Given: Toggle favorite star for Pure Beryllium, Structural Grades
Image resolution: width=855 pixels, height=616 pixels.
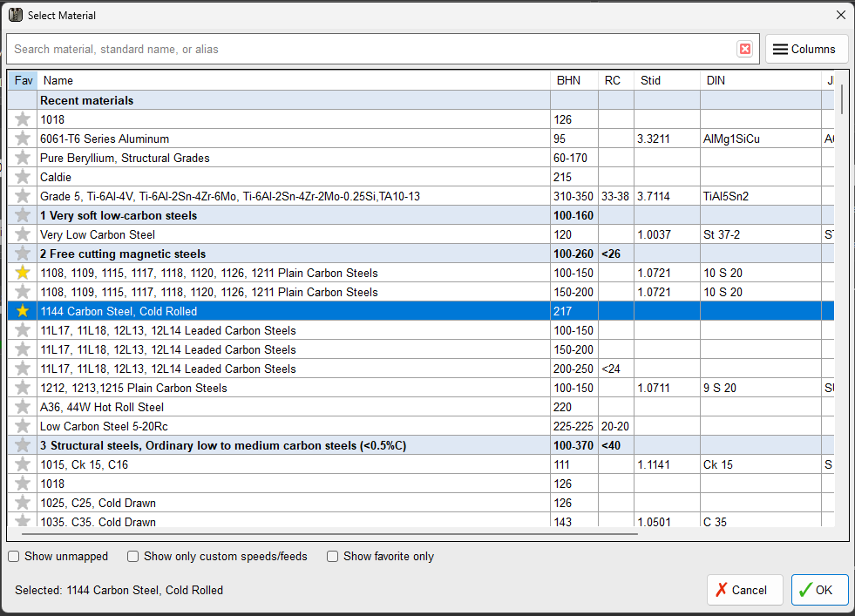Looking at the screenshot, I should point(23,158).
